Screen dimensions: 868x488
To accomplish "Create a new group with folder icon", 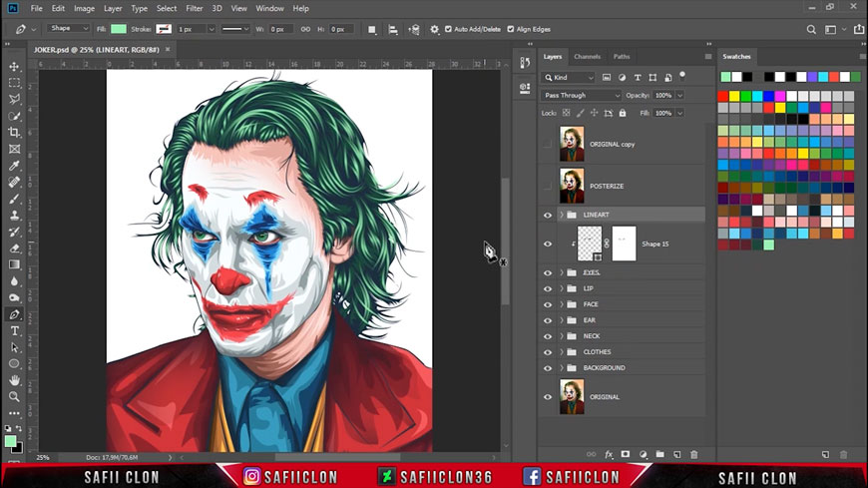I will pyautogui.click(x=659, y=454).
